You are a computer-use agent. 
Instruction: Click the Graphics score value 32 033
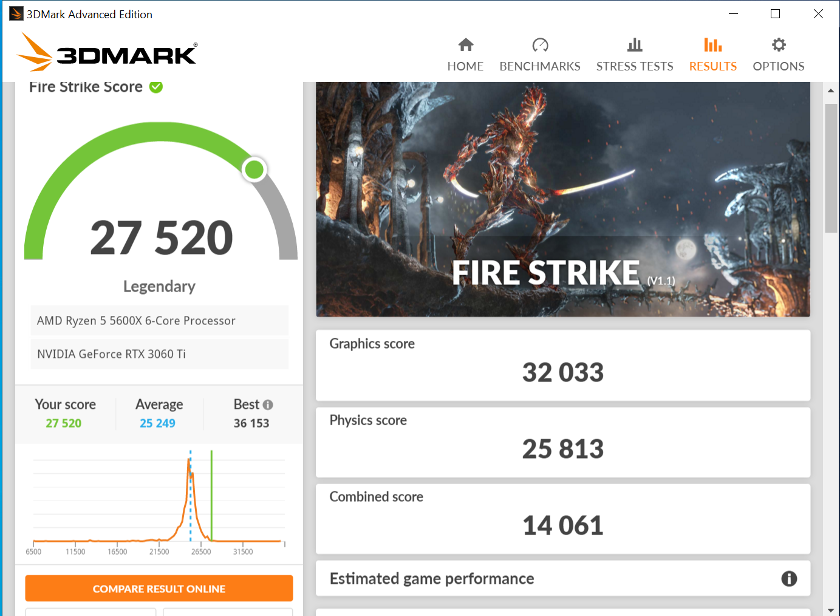(563, 372)
